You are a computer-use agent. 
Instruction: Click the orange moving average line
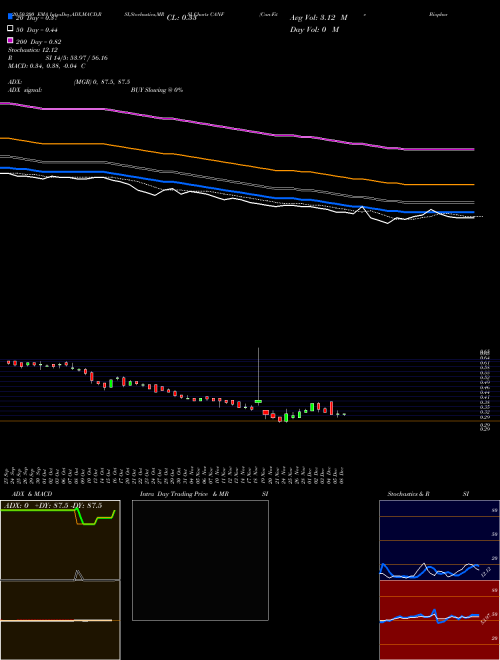tap(237, 162)
